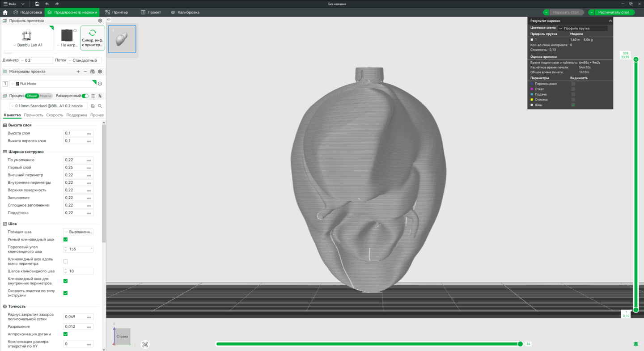Open the Материалы проекта settings gear
The image size is (644, 351).
click(100, 72)
